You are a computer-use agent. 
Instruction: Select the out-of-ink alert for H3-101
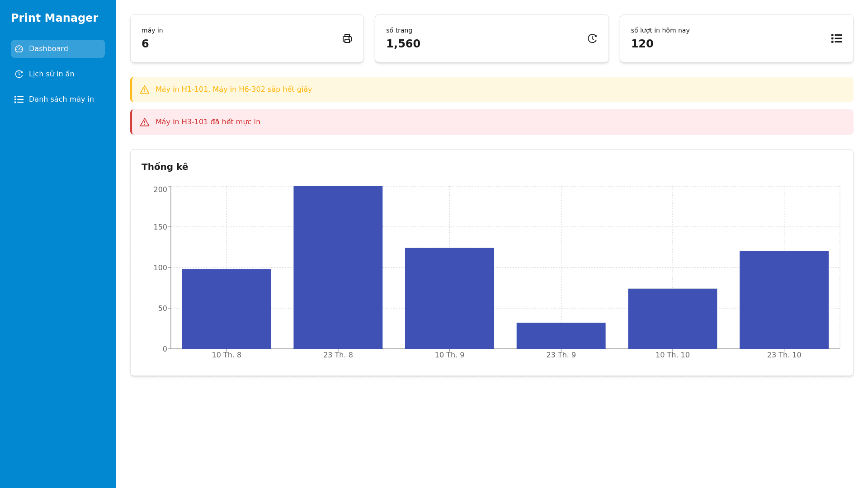(208, 122)
